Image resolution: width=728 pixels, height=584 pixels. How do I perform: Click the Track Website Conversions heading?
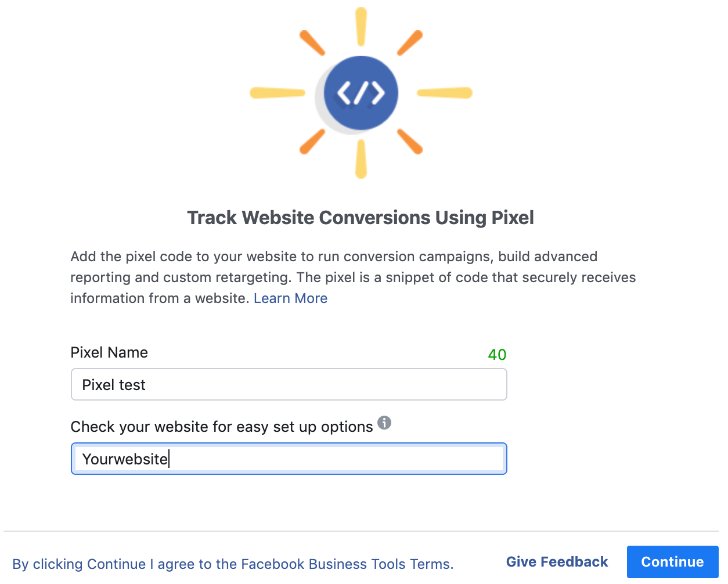pyautogui.click(x=361, y=217)
